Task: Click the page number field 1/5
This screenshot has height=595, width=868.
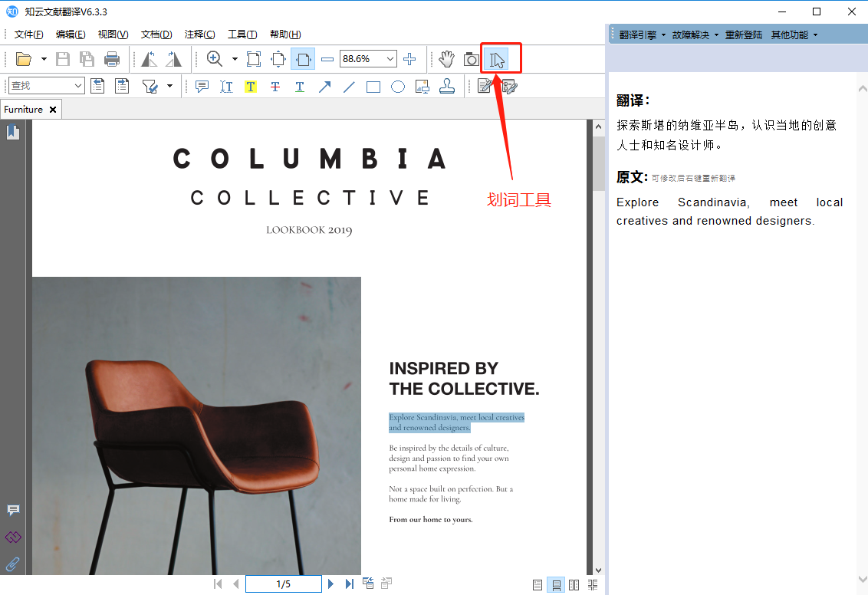Action: 284,584
